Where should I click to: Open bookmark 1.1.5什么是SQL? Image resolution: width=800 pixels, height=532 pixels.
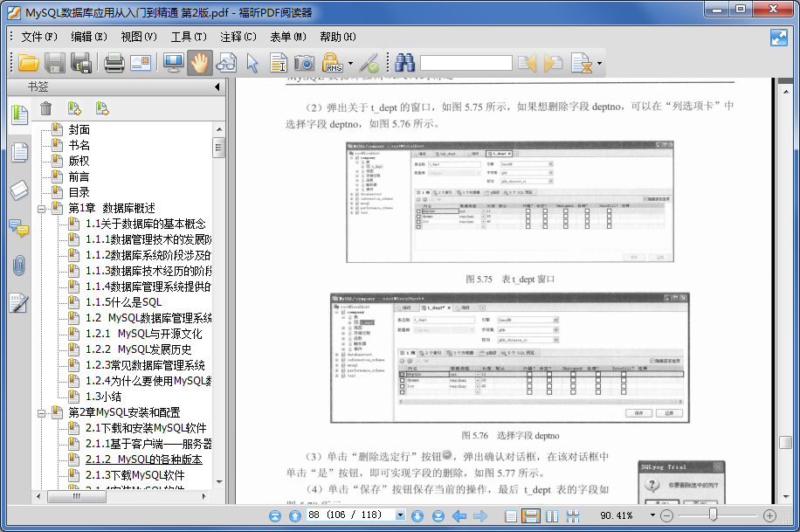(x=123, y=302)
